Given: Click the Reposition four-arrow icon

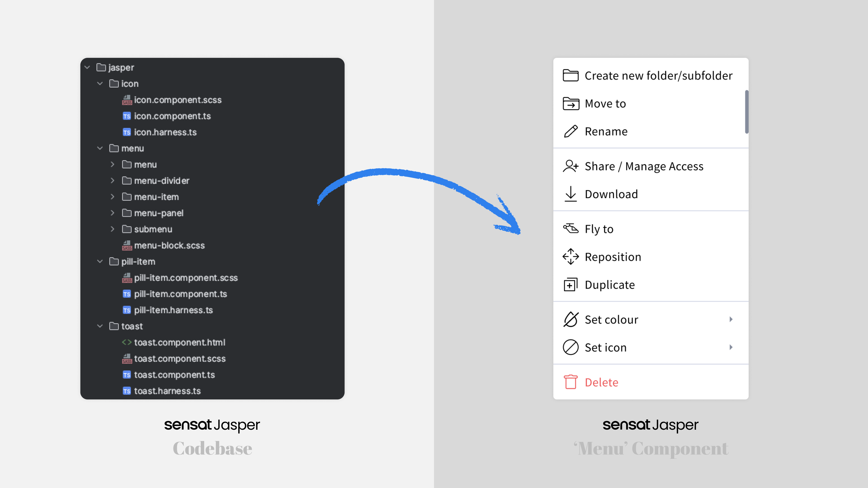Looking at the screenshot, I should 571,257.
